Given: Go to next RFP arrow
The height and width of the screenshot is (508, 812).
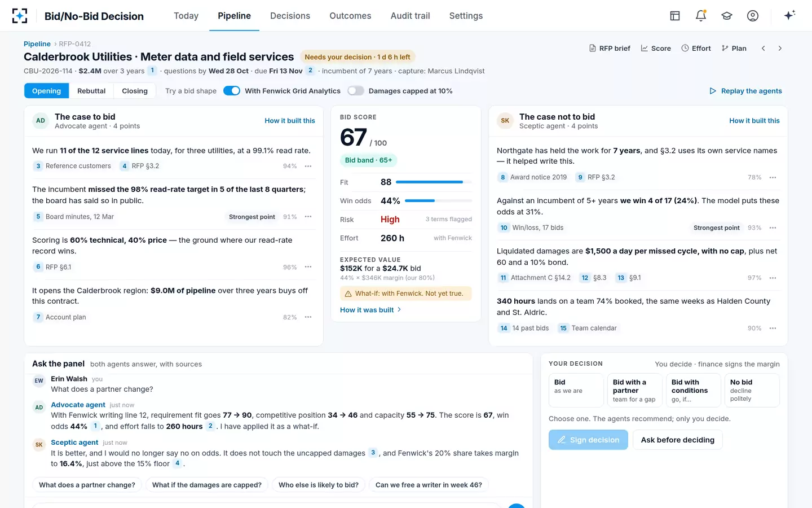Looking at the screenshot, I should pyautogui.click(x=780, y=49).
